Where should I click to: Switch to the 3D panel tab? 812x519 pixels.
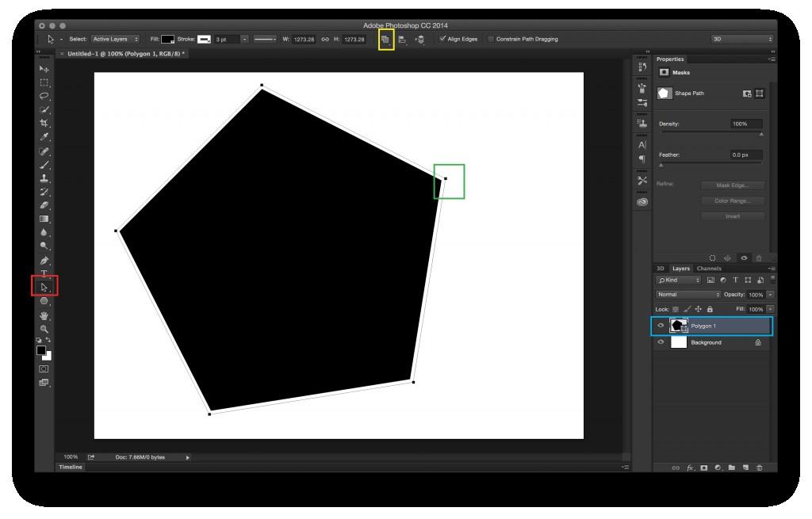click(x=660, y=269)
